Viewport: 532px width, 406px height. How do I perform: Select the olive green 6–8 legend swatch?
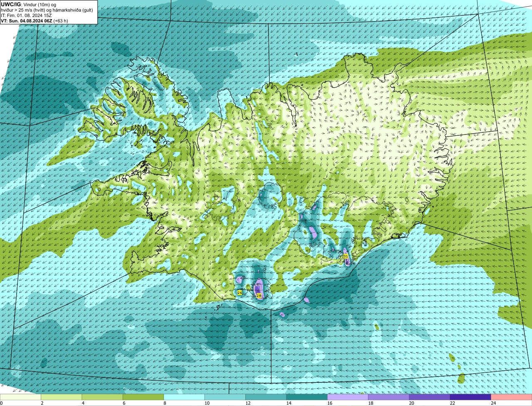coord(143,397)
